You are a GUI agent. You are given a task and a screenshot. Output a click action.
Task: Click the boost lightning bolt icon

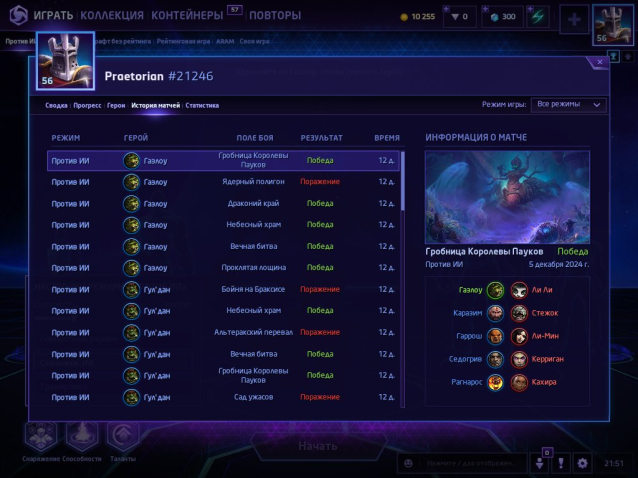[x=538, y=17]
